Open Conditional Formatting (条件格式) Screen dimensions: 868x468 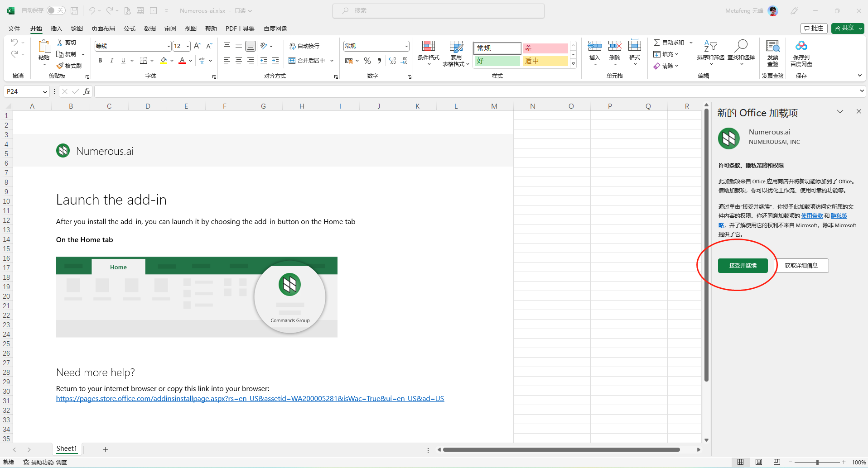429,53
